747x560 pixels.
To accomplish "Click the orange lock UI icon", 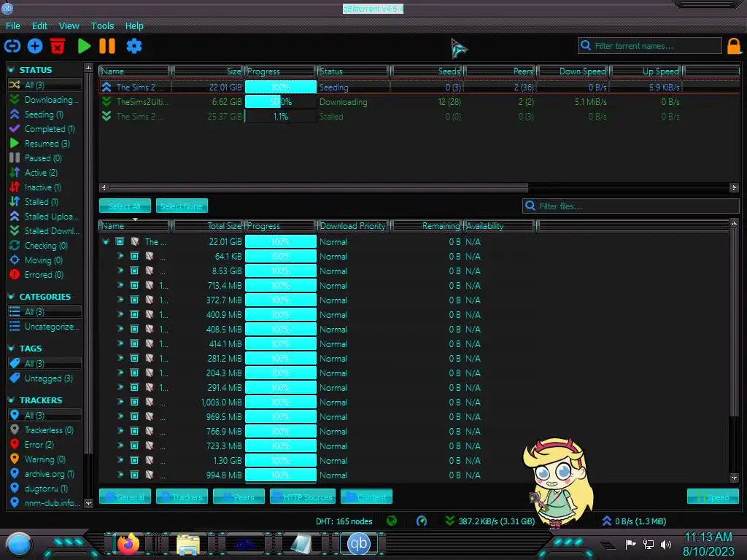I will tap(734, 46).
